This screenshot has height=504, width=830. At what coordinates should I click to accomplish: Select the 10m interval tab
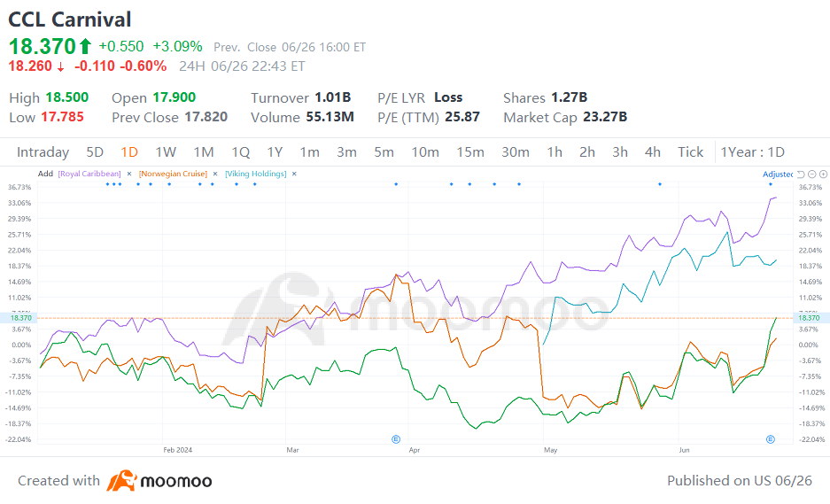425,152
